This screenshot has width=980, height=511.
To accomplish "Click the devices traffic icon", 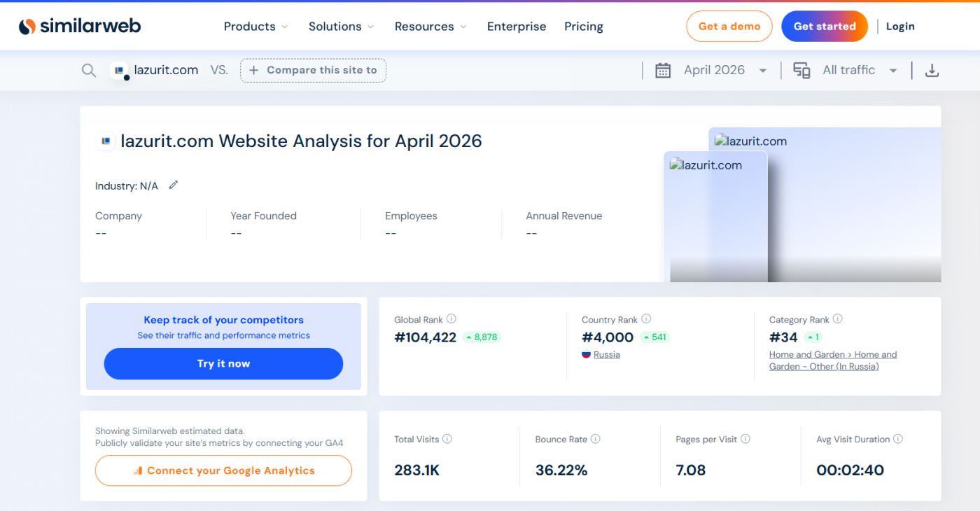I will [801, 70].
